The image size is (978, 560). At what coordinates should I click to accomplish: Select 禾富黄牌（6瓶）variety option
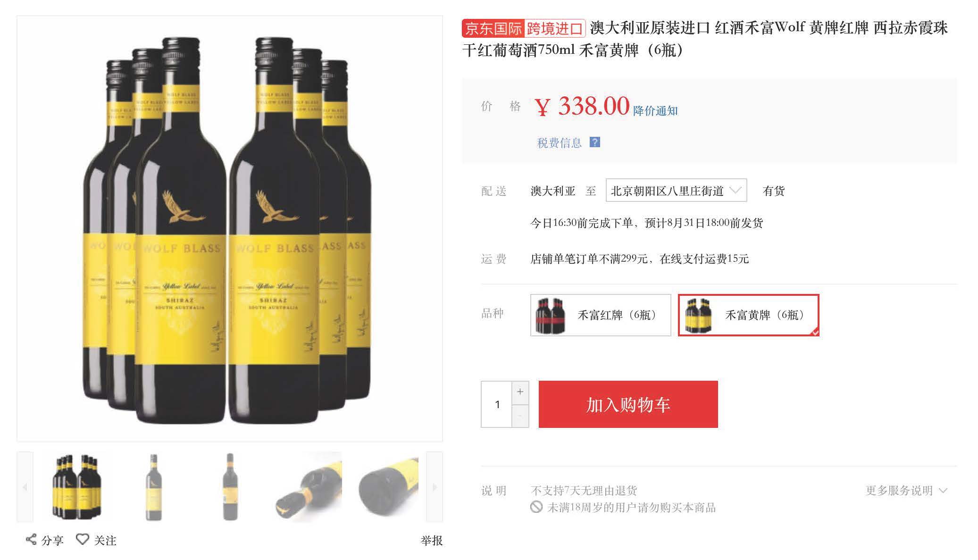(x=749, y=315)
